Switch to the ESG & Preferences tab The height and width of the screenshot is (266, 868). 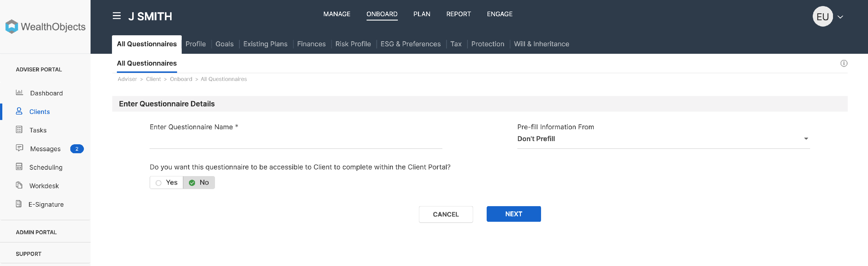click(x=410, y=44)
